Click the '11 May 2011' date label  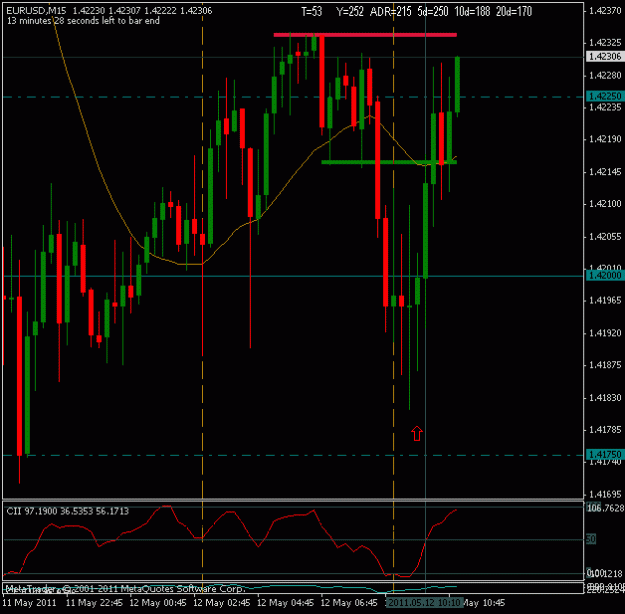click(x=29, y=602)
